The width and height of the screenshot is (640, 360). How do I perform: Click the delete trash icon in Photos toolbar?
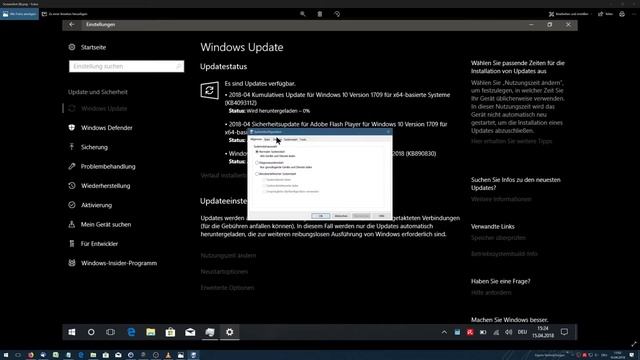(320, 14)
